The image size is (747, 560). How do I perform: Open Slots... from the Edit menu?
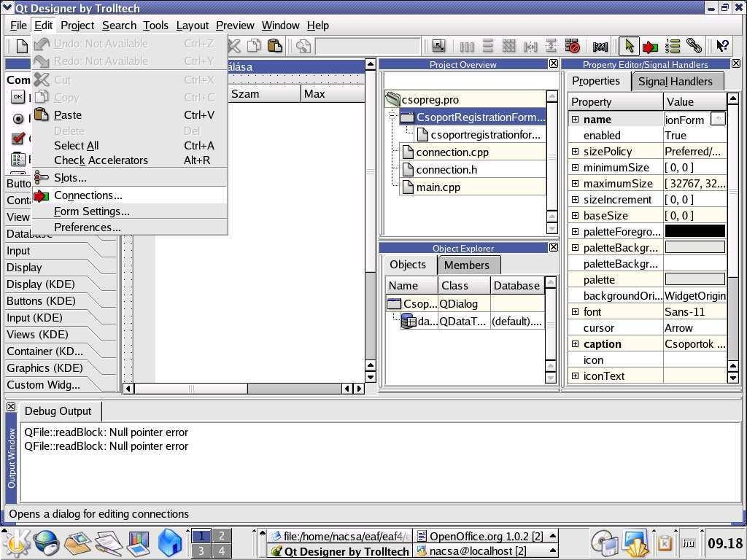[130, 178]
